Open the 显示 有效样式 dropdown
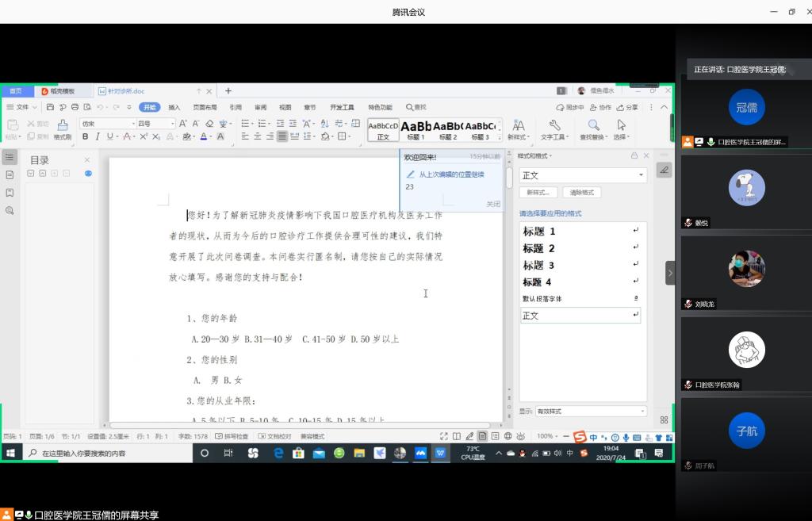This screenshot has width=812, height=521. [x=591, y=412]
